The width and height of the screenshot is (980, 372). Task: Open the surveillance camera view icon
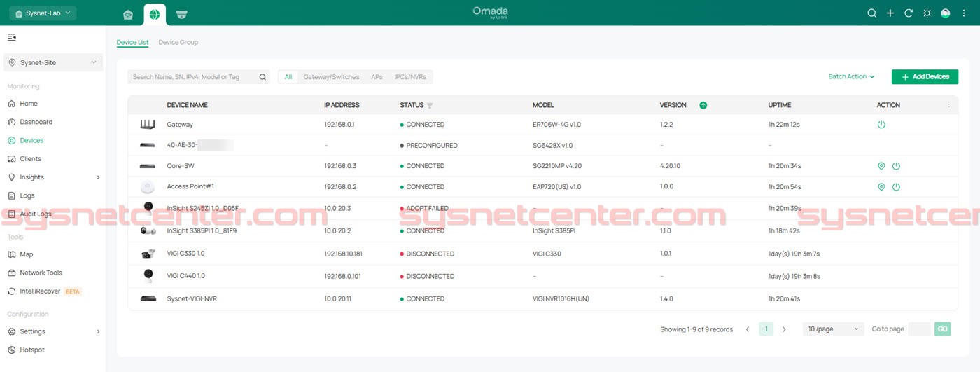(181, 14)
